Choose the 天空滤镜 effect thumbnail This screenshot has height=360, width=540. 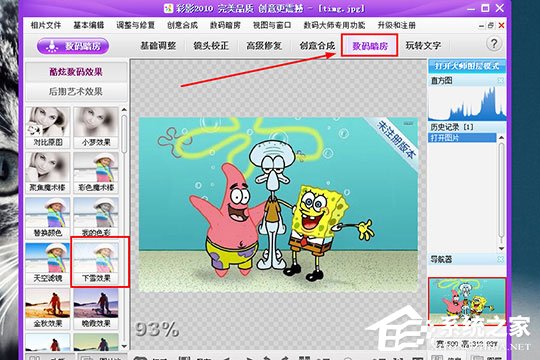[x=48, y=262]
